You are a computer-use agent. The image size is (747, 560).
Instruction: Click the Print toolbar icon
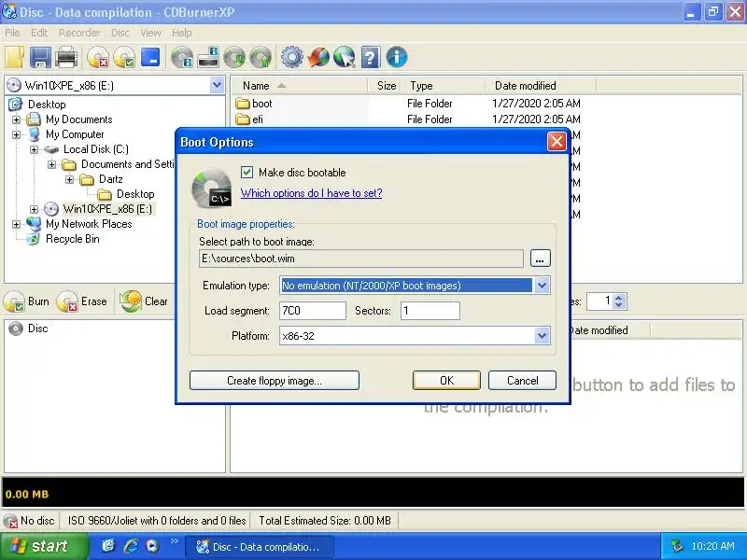[x=66, y=58]
